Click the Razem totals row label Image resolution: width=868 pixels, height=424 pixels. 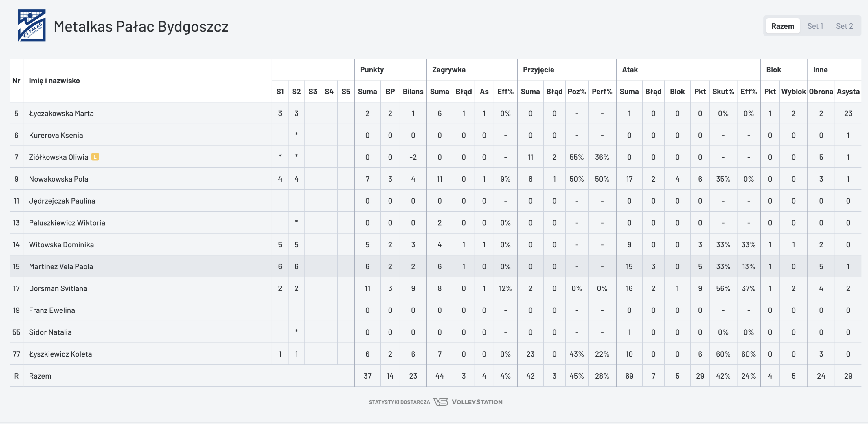40,376
